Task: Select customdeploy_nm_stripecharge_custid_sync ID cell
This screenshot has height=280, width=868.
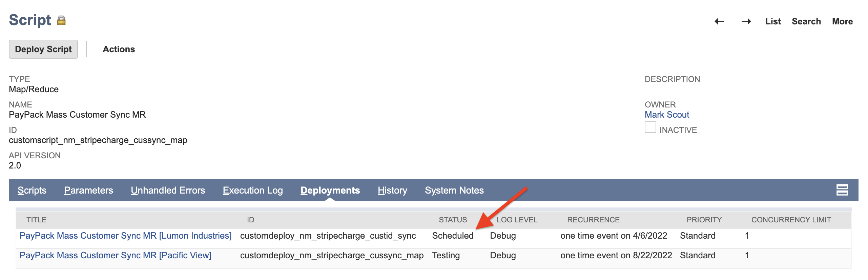Action: (x=328, y=236)
